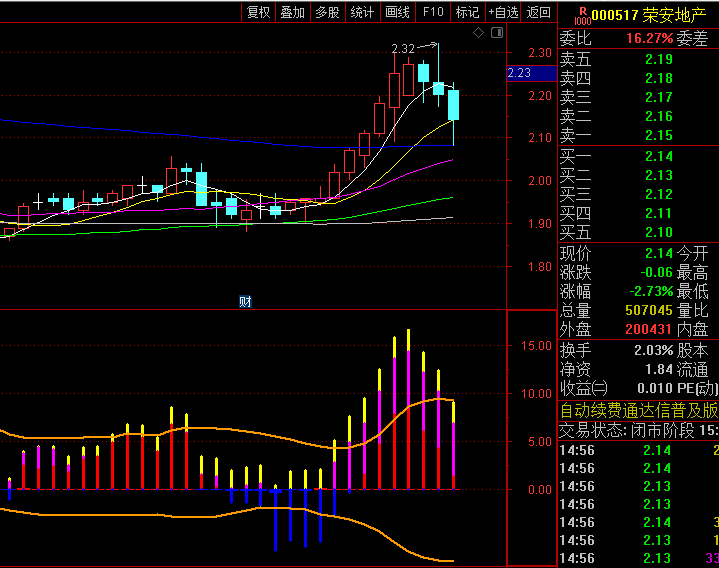Select the 画线 drawing tool
719x568 pixels.
[x=397, y=12]
